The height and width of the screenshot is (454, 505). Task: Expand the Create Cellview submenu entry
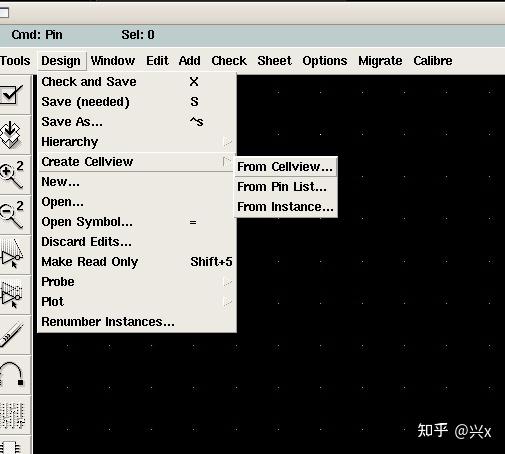click(136, 162)
